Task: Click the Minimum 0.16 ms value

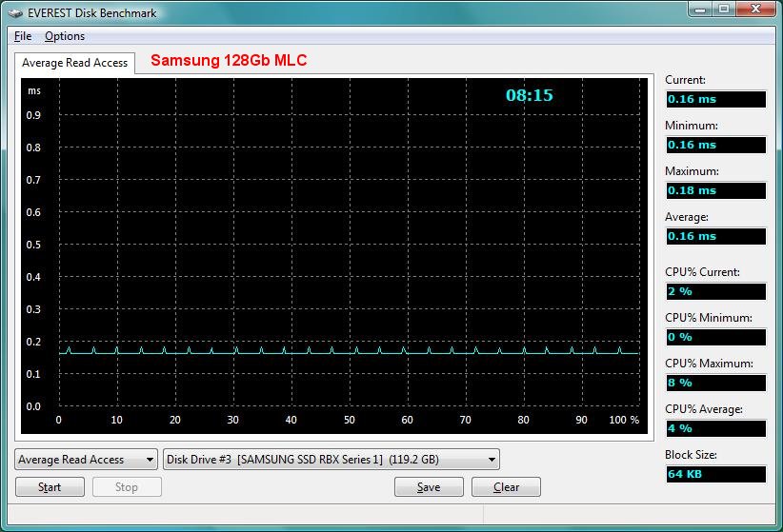Action: (x=715, y=145)
